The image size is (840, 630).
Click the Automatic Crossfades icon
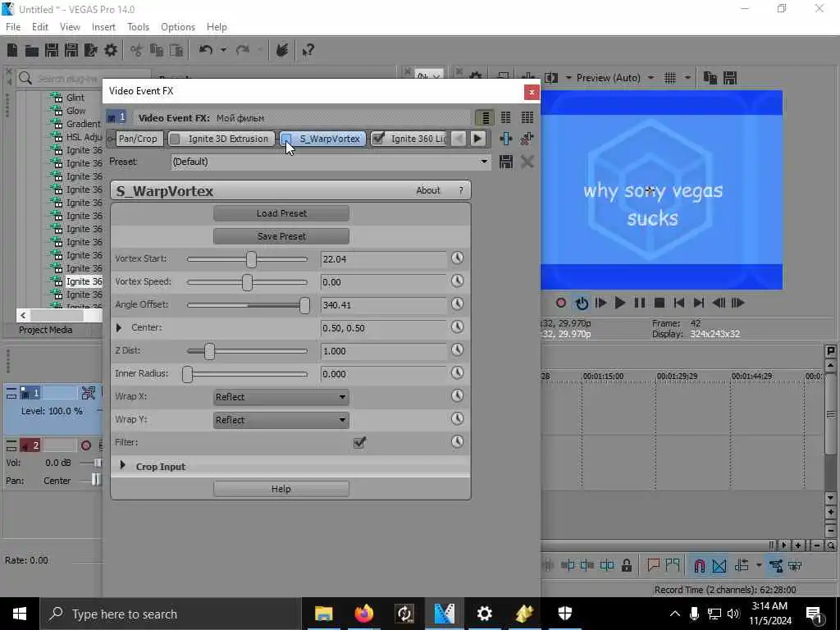[719, 566]
